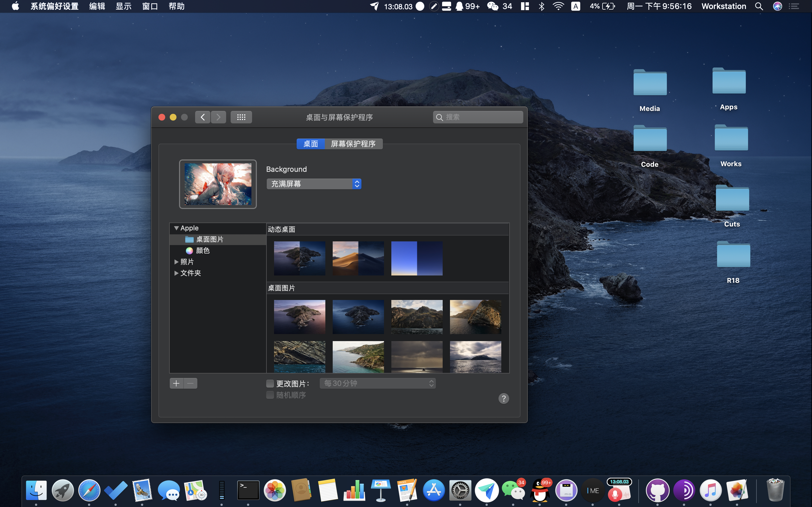Select the 桌面图片 folder in sidebar

pyautogui.click(x=209, y=239)
